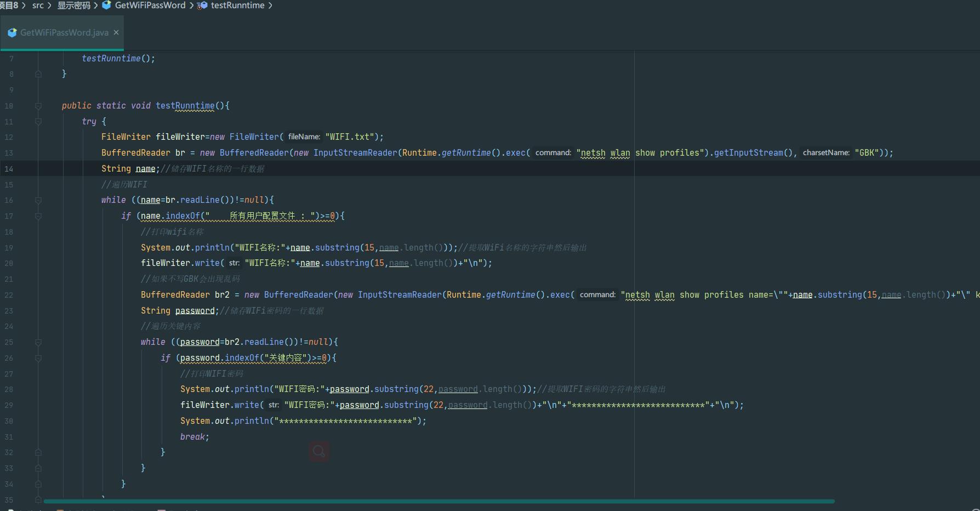The image size is (980, 511).
Task: Click the br2 variable declaration on line 22
Action: [x=222, y=295]
